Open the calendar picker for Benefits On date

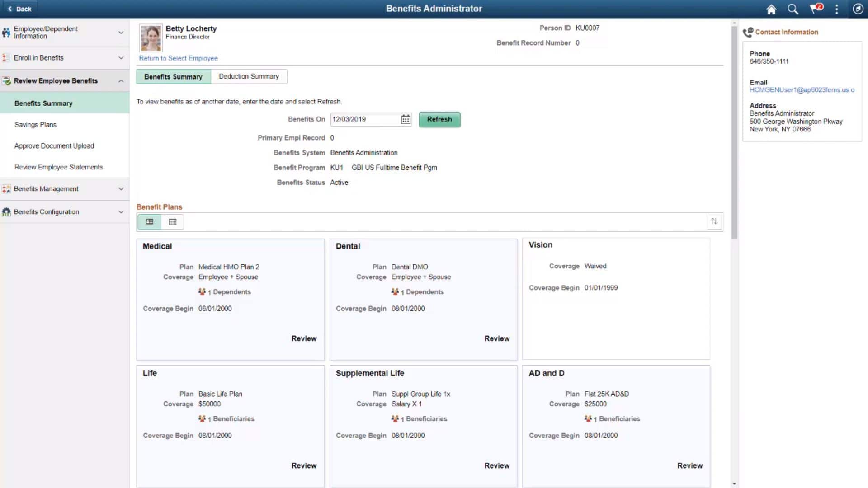406,119
